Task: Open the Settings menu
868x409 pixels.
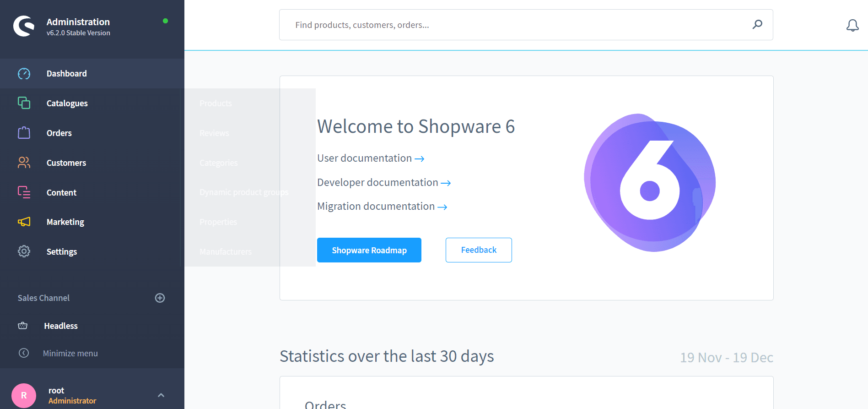Action: click(92, 251)
